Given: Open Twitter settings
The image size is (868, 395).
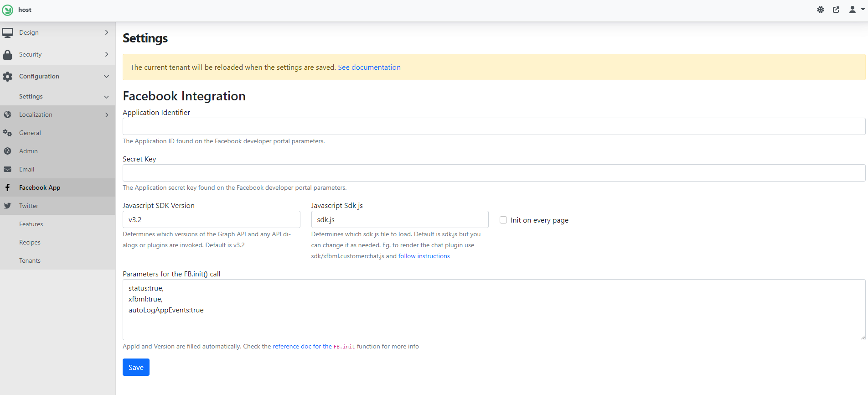Looking at the screenshot, I should (x=57, y=206).
